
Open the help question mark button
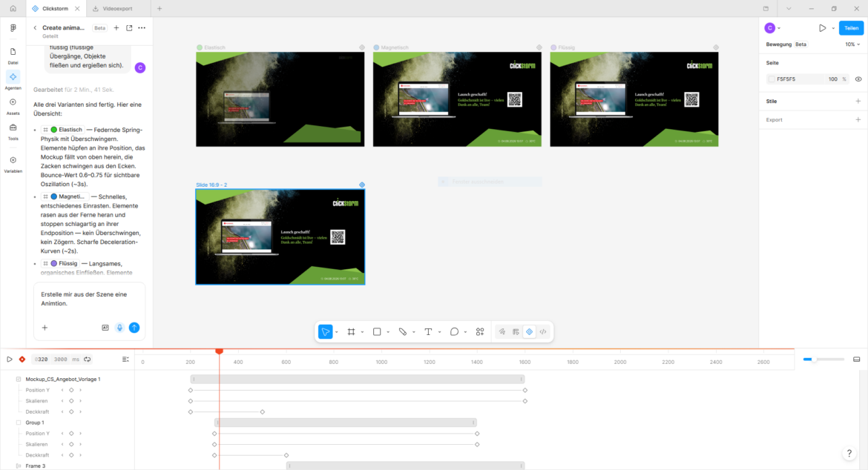click(x=849, y=454)
